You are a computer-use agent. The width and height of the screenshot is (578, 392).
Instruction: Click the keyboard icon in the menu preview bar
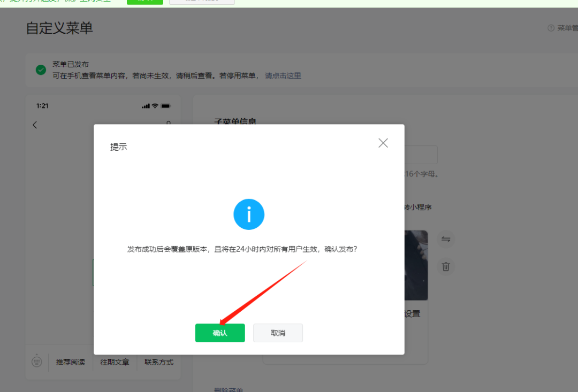point(37,362)
